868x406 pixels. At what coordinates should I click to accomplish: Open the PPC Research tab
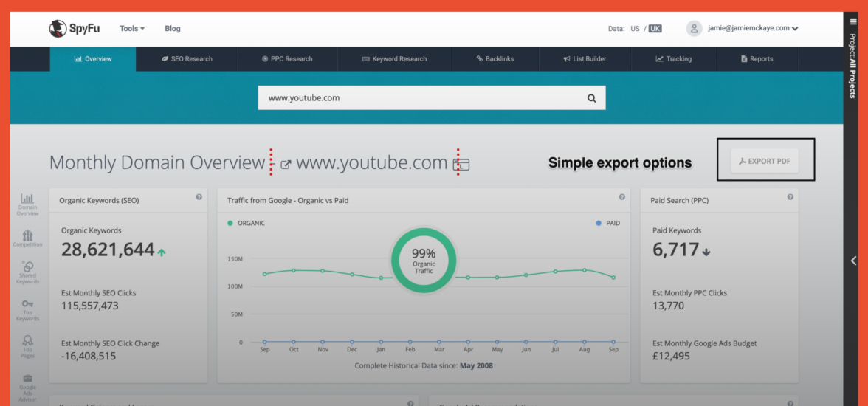287,59
